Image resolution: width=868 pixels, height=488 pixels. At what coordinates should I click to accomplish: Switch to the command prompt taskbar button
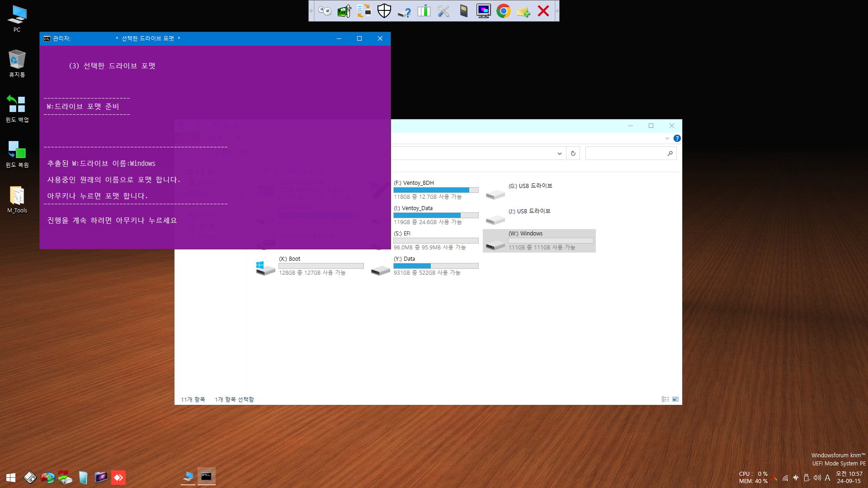point(207,477)
